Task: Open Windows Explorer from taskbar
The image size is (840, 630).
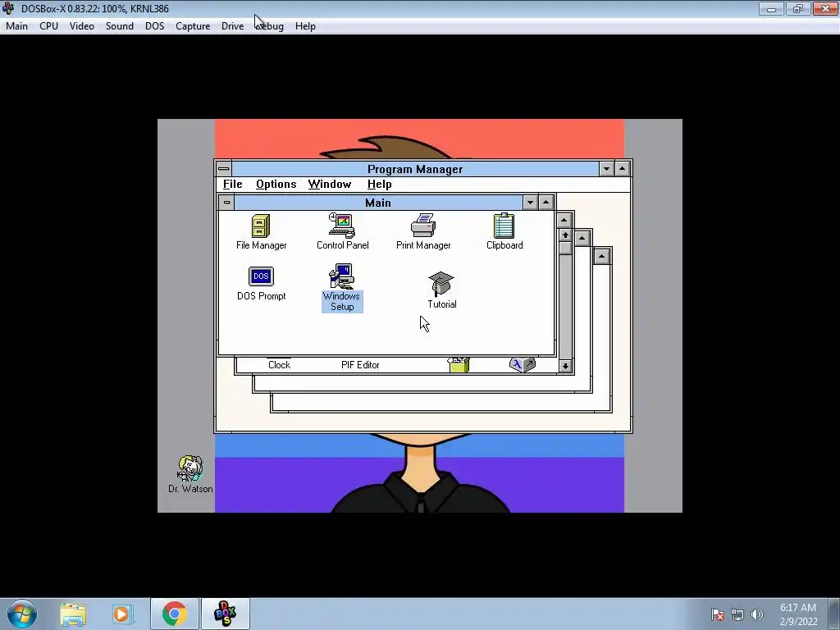Action: (73, 614)
